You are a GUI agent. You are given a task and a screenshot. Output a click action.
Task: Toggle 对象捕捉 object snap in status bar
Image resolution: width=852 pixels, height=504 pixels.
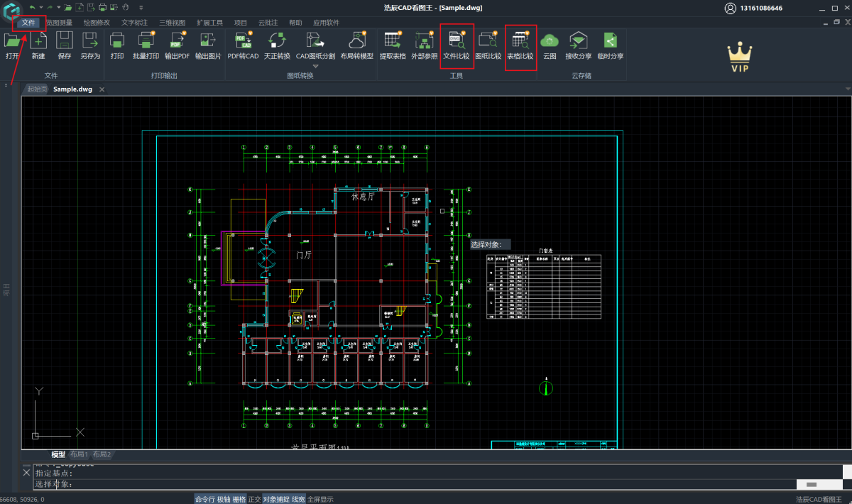point(275,499)
